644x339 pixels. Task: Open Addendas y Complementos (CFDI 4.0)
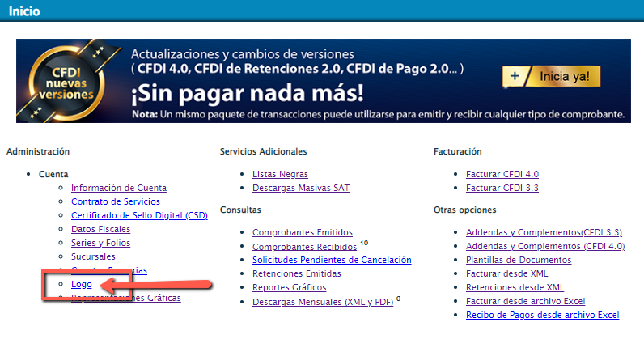pos(545,246)
